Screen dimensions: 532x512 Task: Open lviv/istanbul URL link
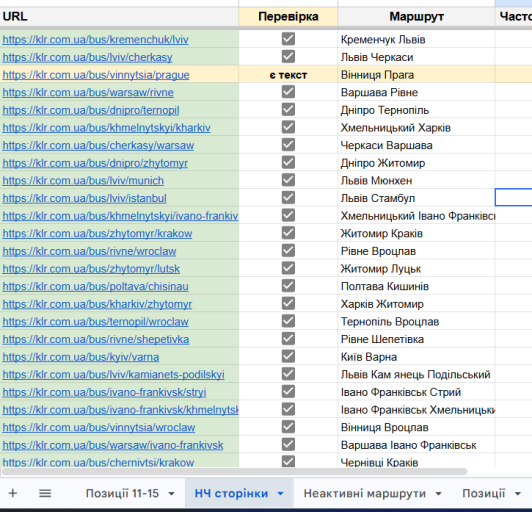[x=84, y=198]
